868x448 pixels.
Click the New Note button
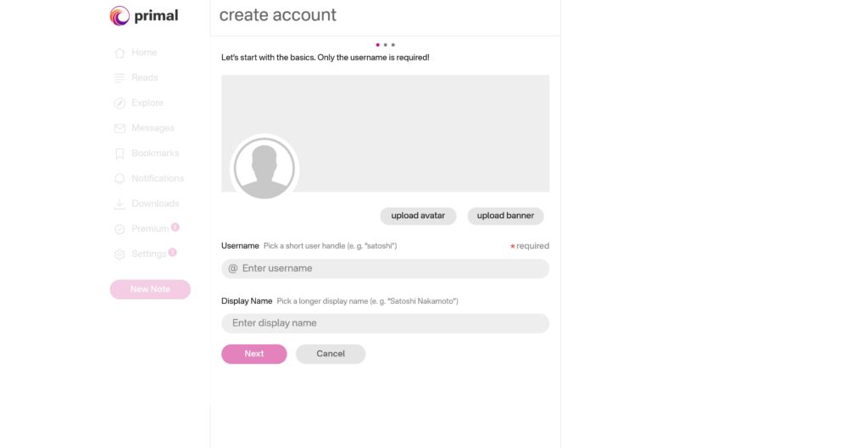pos(150,289)
